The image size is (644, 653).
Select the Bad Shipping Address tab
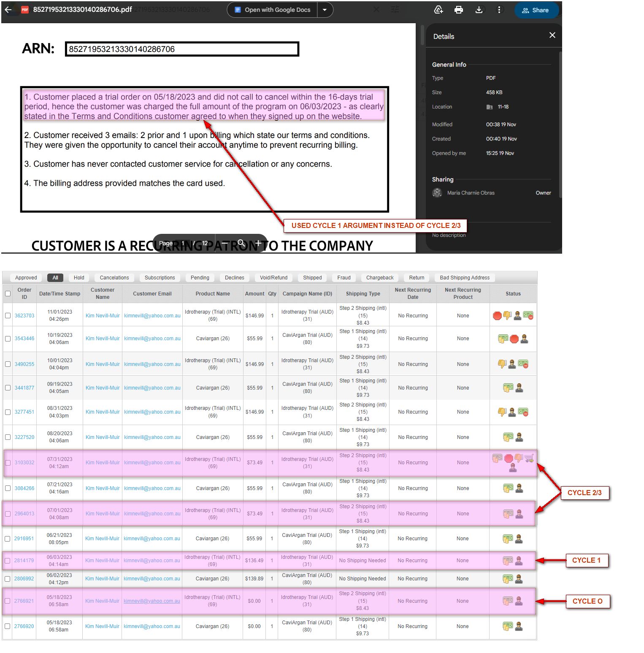(x=465, y=277)
